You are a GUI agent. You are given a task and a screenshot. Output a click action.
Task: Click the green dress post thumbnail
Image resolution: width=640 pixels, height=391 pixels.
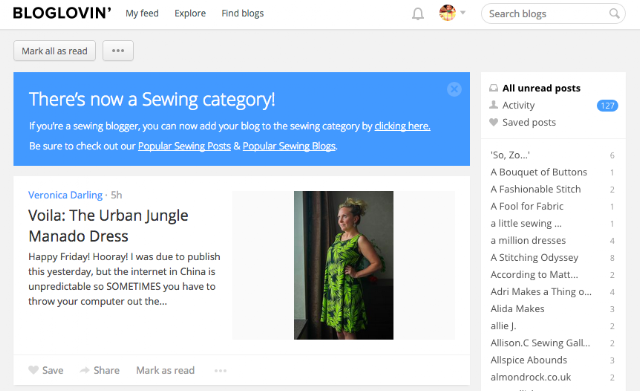coord(344,265)
